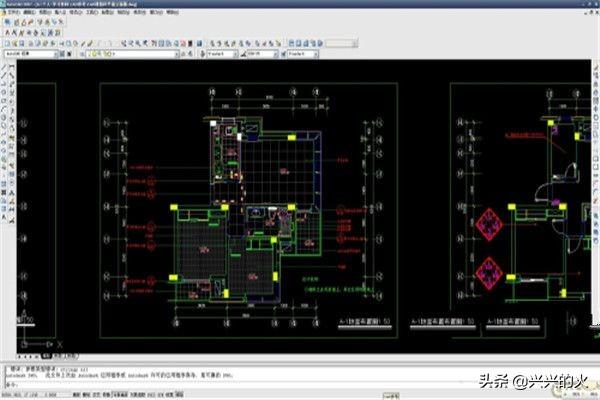Click the command line input field

[x=237, y=385]
